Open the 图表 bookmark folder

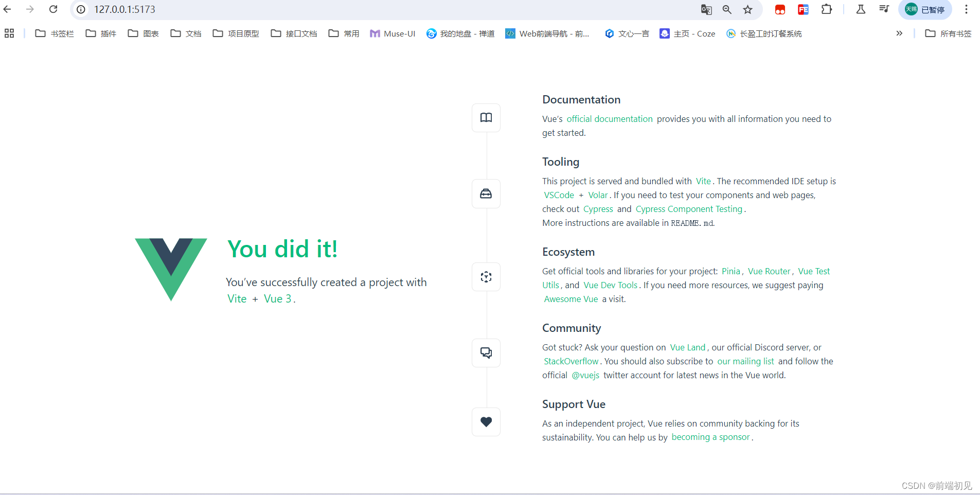pos(143,33)
